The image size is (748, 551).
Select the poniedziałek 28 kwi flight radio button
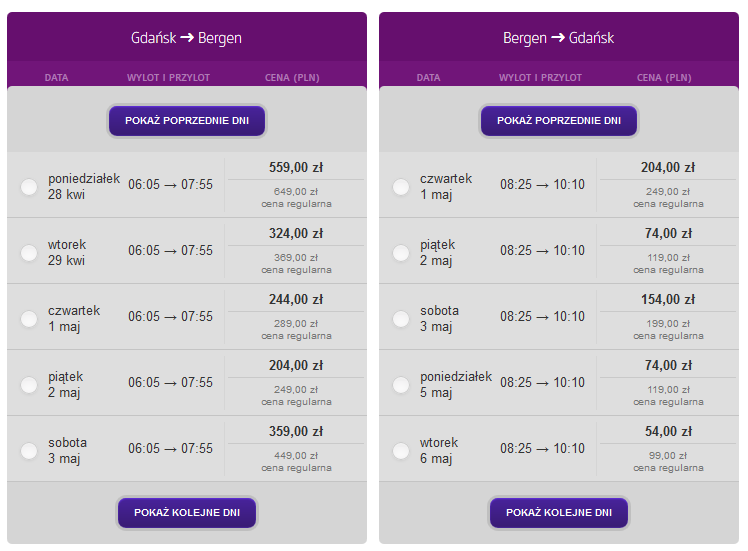[x=29, y=187]
